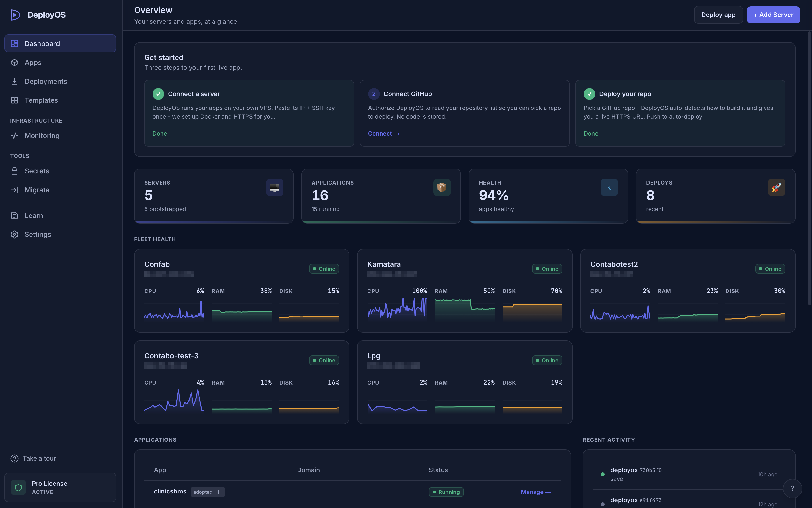
Task: Click Kamatara server name
Action: point(384,264)
